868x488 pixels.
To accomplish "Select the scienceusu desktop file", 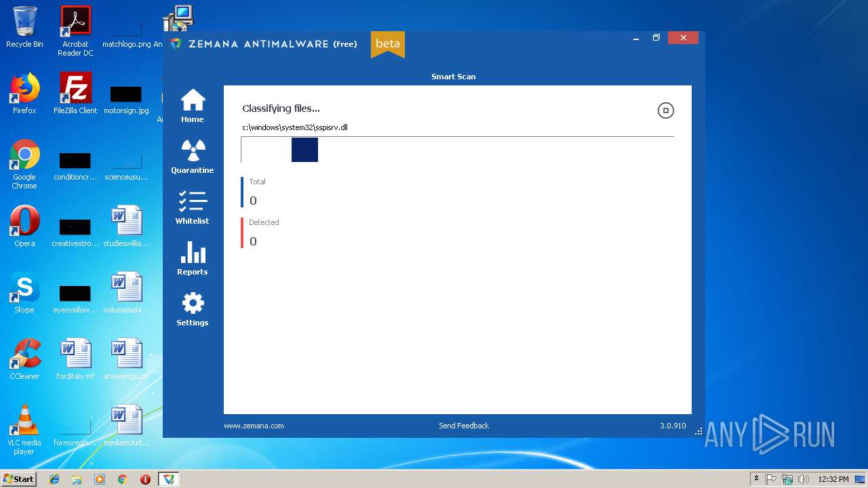I will coord(126,166).
